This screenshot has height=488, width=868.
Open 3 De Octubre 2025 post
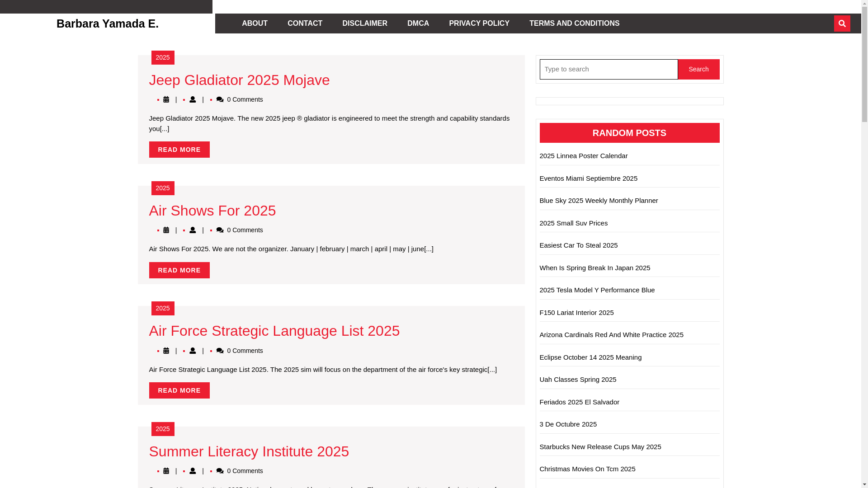click(568, 424)
